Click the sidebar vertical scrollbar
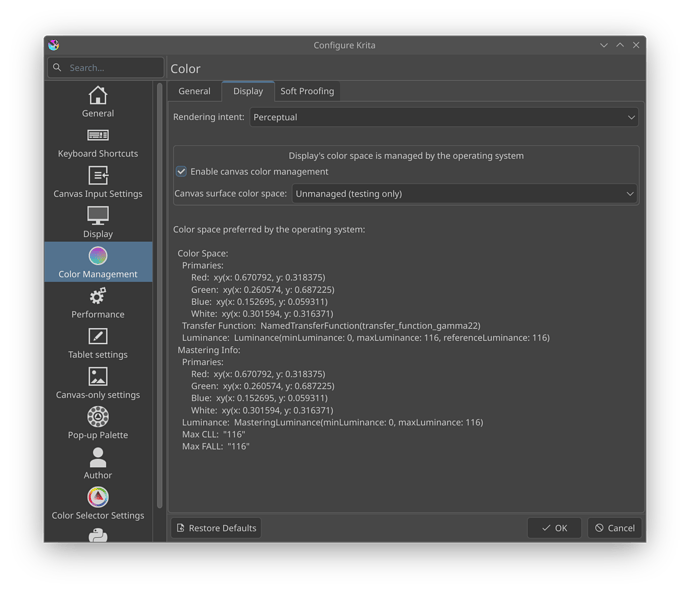 point(160,295)
